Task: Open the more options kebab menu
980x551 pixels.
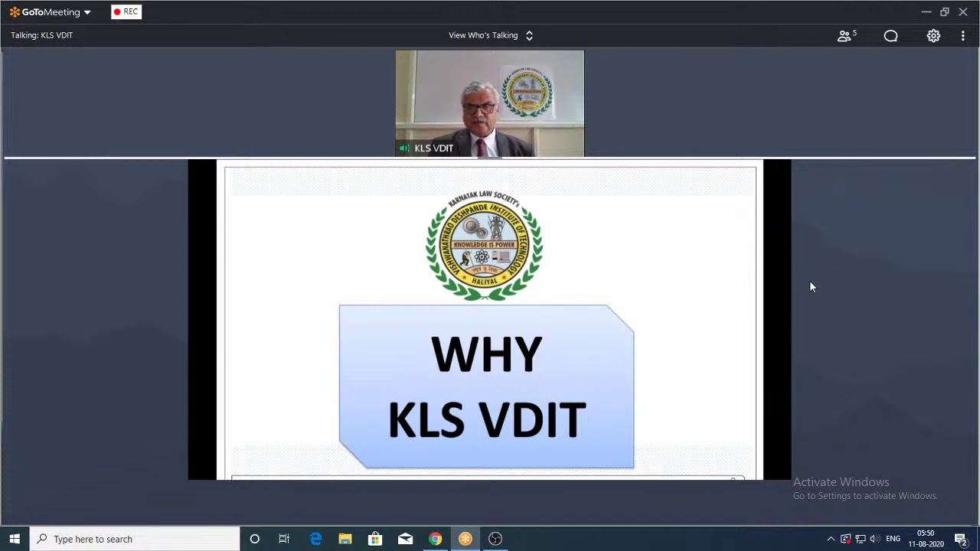Action: [963, 35]
